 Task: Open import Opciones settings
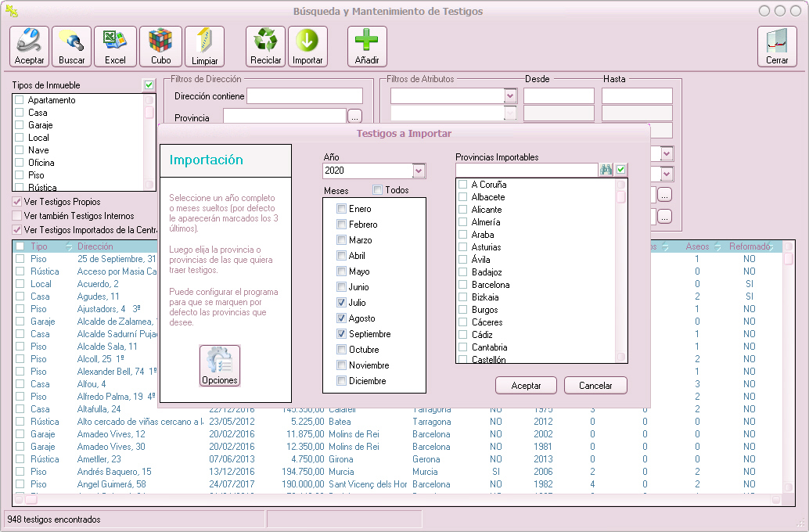[220, 365]
